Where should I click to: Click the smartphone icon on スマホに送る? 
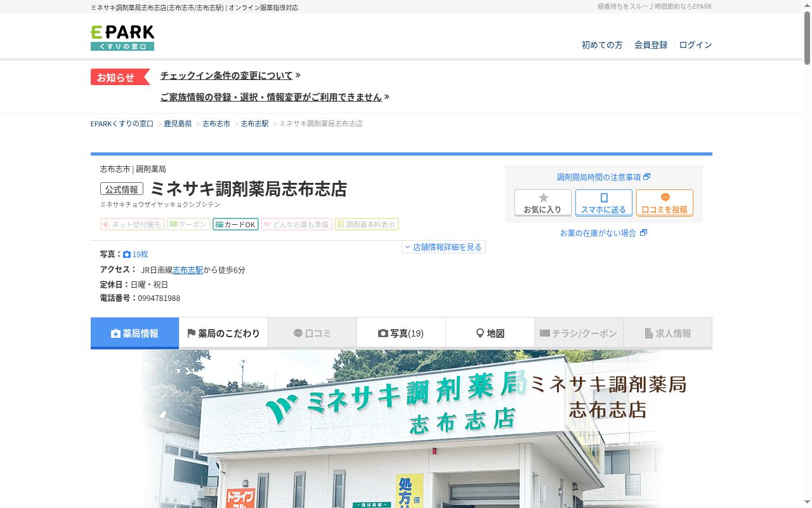(x=604, y=198)
